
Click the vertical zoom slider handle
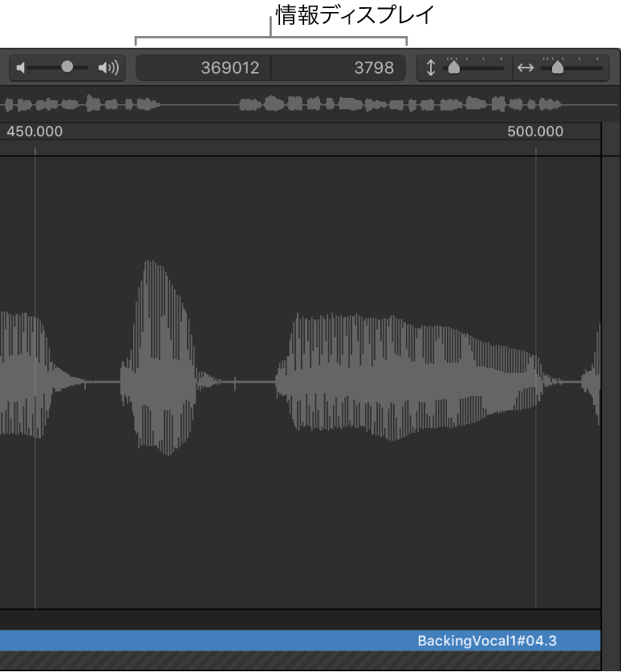(454, 67)
